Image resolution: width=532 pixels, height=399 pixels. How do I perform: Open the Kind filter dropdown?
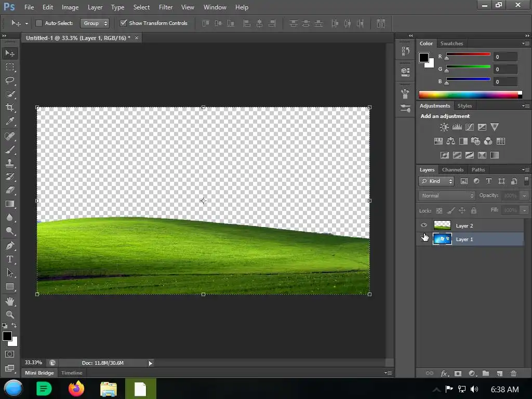tap(436, 181)
